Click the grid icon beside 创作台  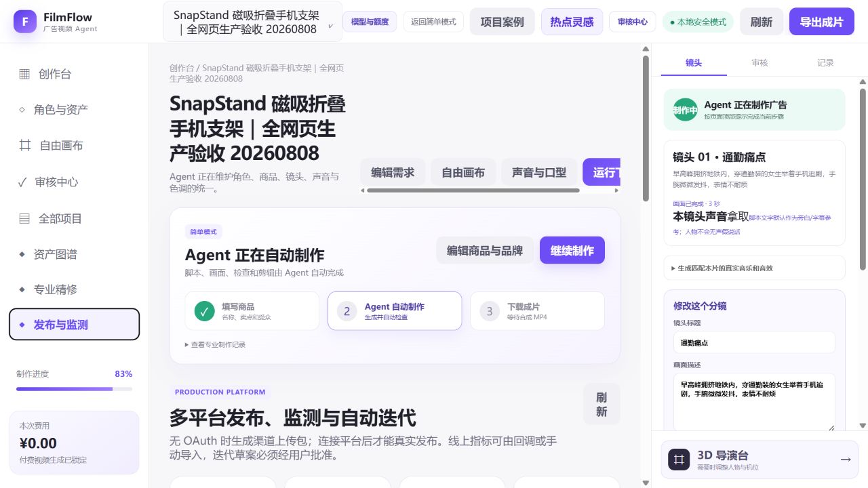tap(24, 74)
